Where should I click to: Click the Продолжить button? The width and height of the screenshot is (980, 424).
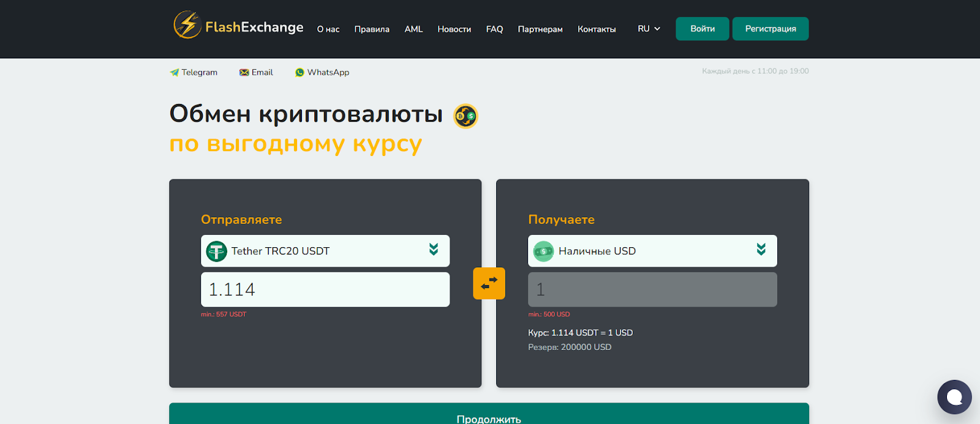[489, 414]
